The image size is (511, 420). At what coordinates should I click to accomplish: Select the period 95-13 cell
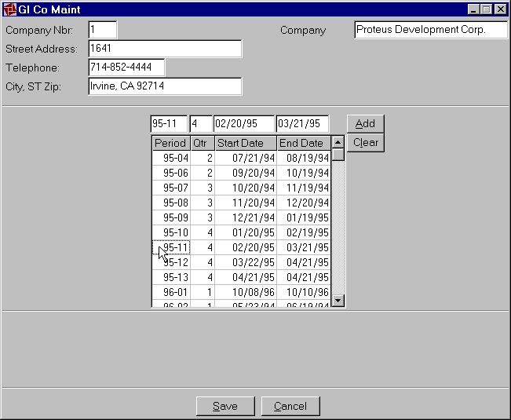coord(171,277)
